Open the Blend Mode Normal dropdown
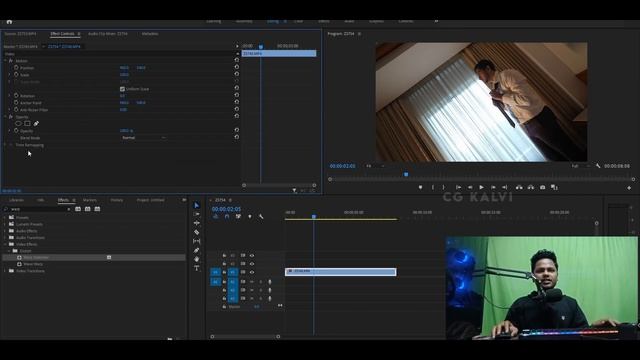Viewport: 640px width, 360px height. (144, 138)
